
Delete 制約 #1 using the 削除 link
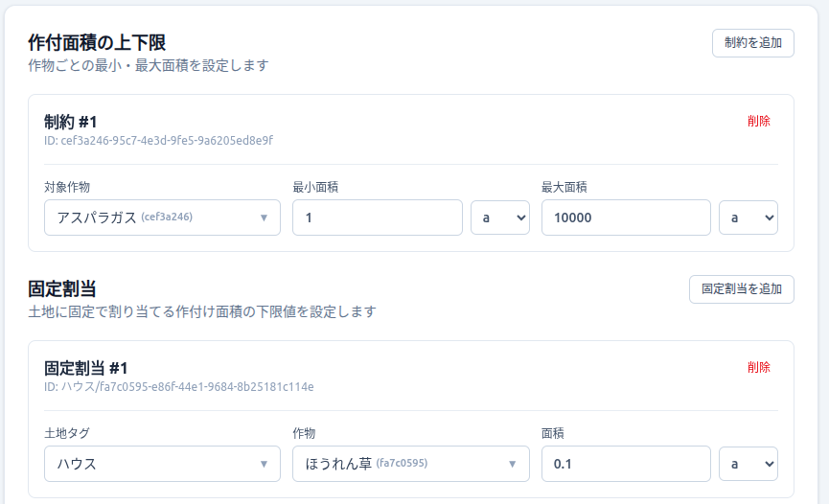point(758,122)
